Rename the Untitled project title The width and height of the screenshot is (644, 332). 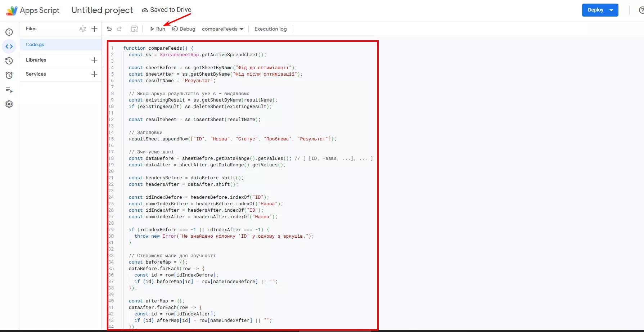pos(102,10)
